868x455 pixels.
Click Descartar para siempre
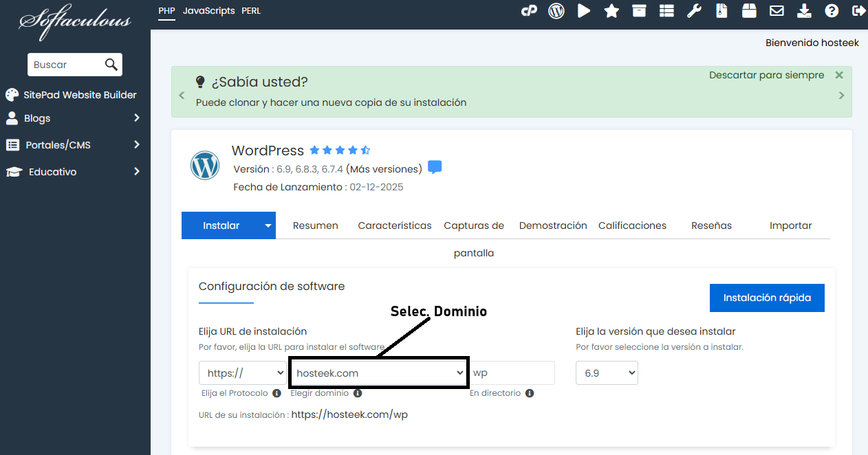tap(766, 75)
